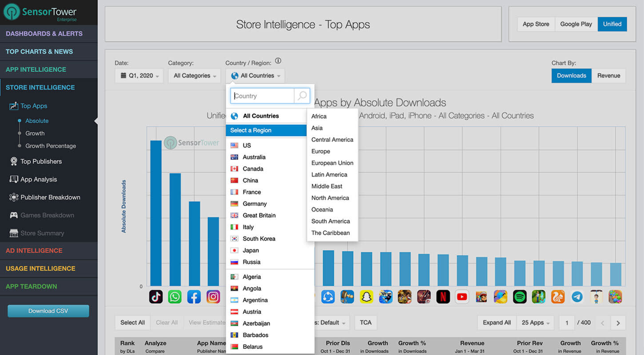Click the WhatsApp app icon under the chart
The height and width of the screenshot is (355, 644).
(175, 296)
